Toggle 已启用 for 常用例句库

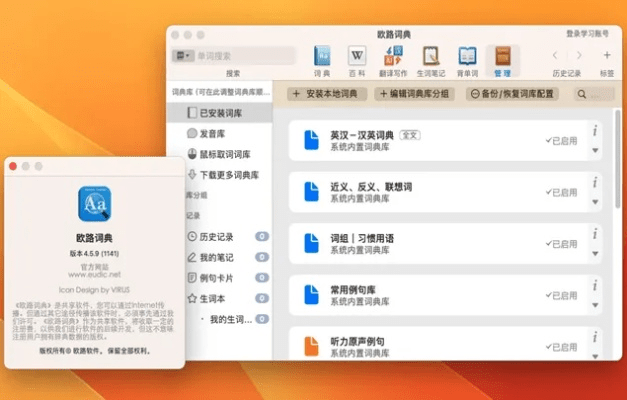tap(561, 296)
